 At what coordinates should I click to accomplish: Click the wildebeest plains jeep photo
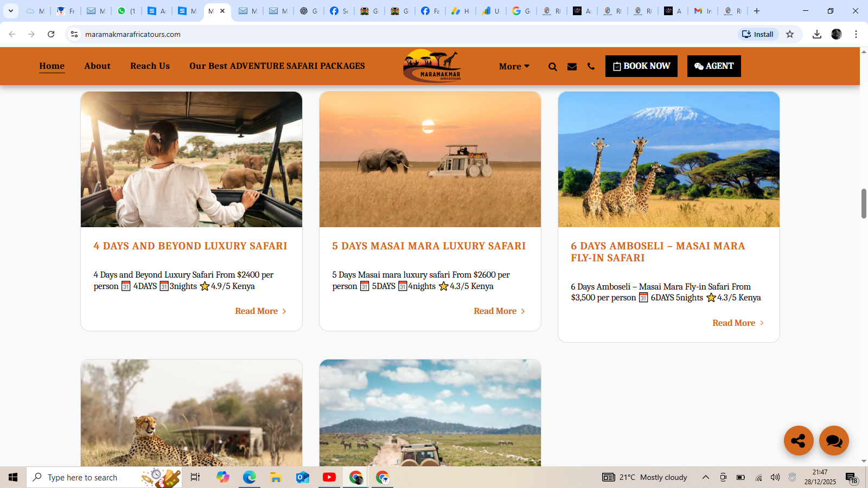click(x=430, y=413)
